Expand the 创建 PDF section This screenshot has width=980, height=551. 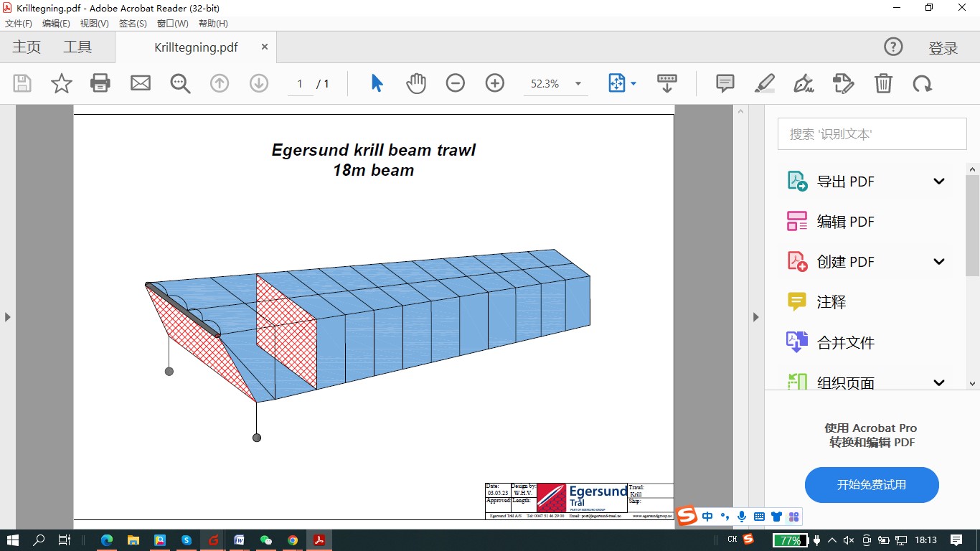(938, 262)
